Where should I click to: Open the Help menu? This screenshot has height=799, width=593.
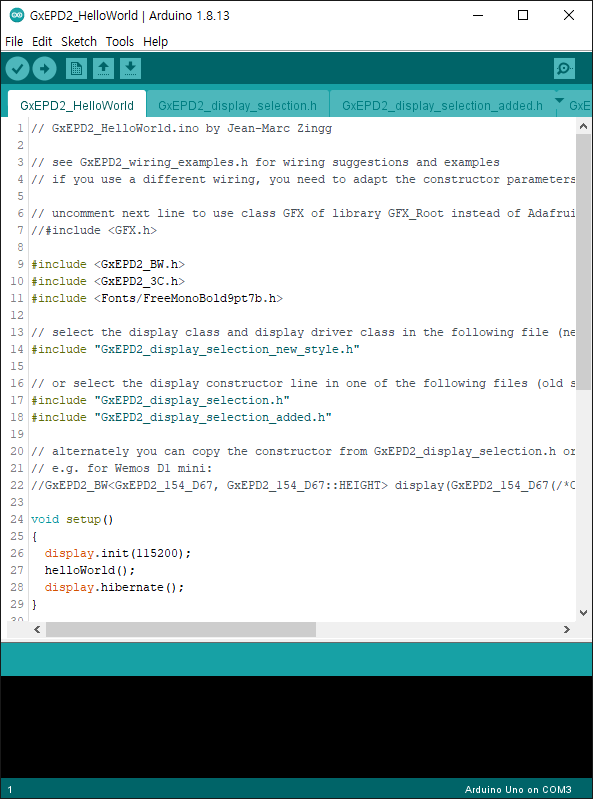[x=155, y=41]
